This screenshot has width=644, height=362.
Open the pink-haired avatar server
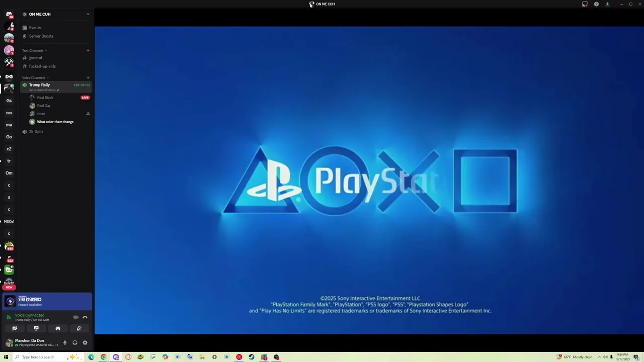[9, 50]
